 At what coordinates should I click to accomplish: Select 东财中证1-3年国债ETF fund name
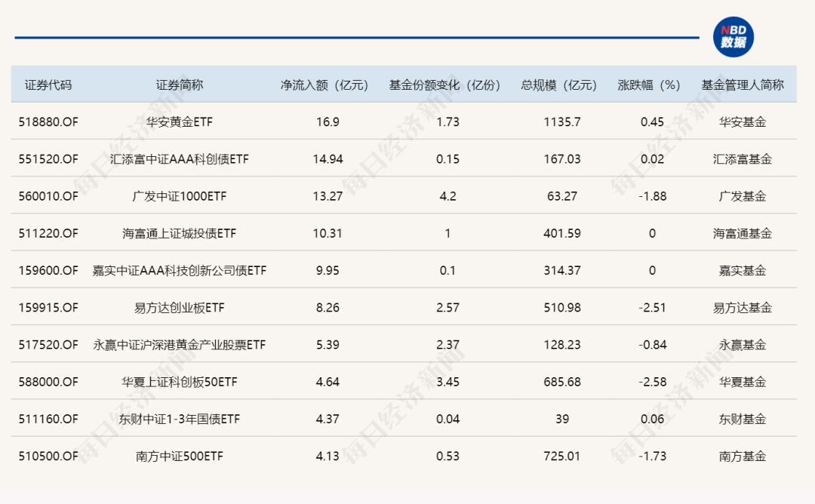tap(180, 419)
